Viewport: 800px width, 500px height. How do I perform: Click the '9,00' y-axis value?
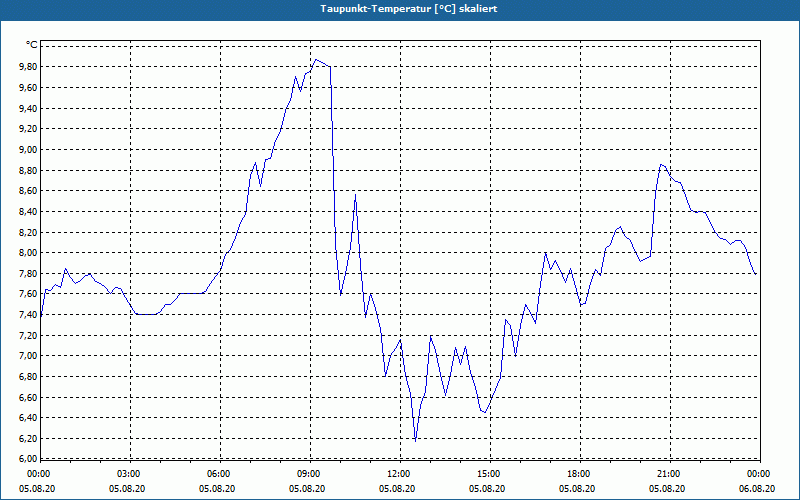[29, 149]
